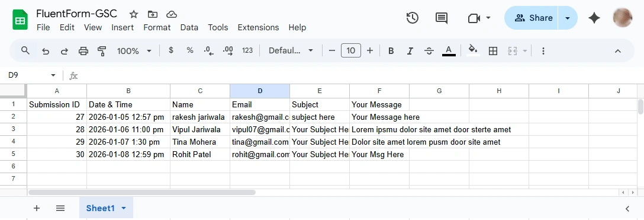
Task: Open the three-dot more toolbar options
Action: coord(543,51)
